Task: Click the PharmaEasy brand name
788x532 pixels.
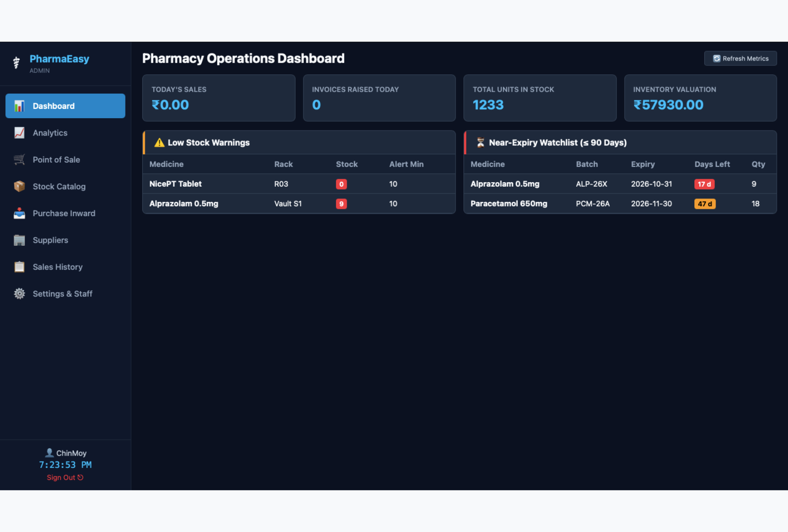Action: pos(59,59)
